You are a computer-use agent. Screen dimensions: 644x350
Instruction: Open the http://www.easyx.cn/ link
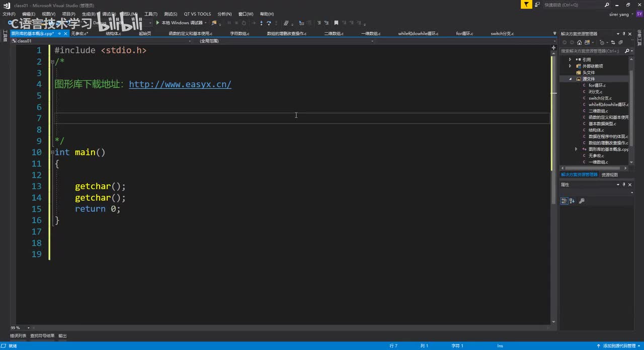click(180, 84)
